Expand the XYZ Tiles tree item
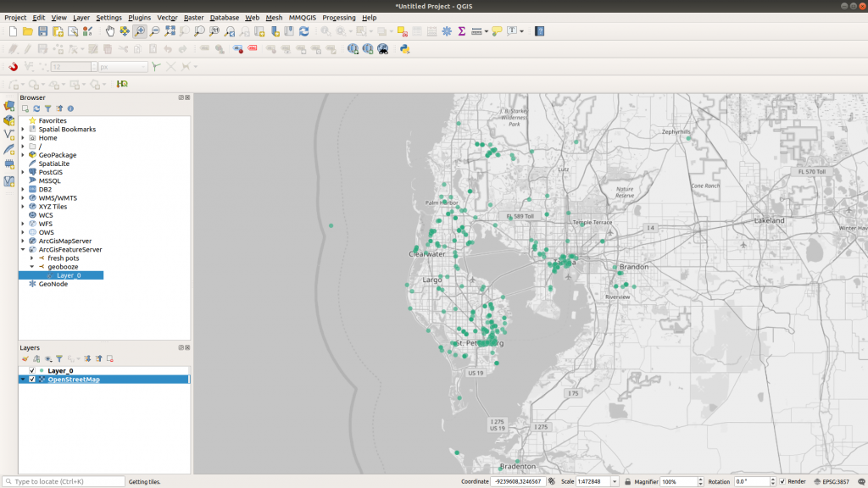This screenshot has width=868, height=488. point(23,207)
